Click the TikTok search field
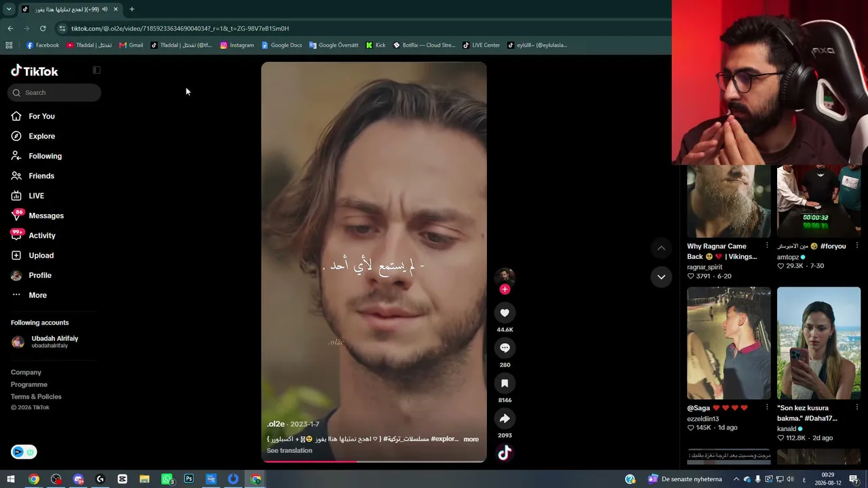 click(x=54, y=92)
